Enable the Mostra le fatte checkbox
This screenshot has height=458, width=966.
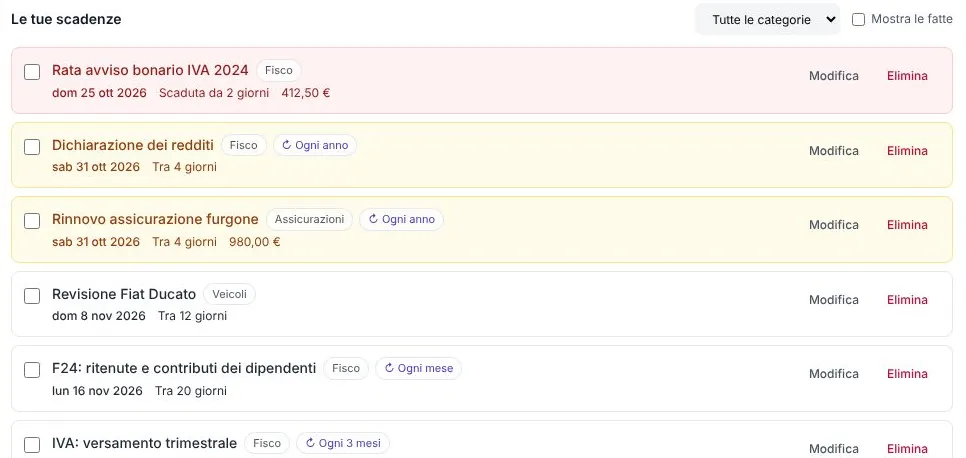point(858,20)
